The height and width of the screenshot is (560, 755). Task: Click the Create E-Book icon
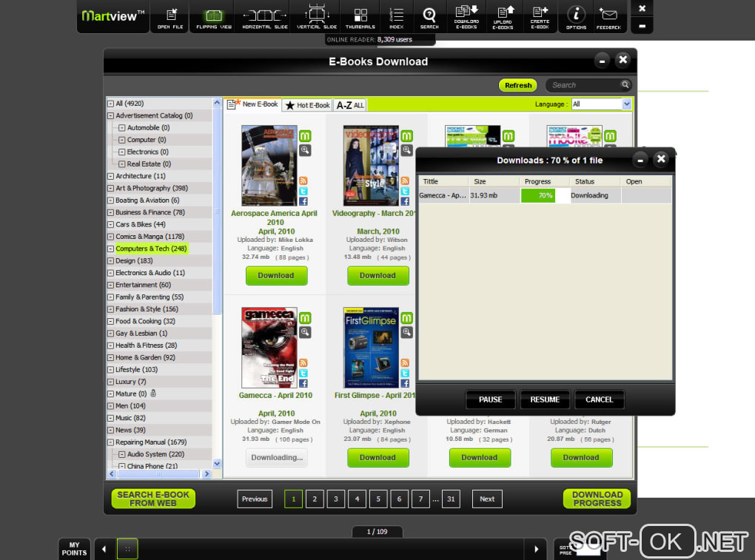pos(540,18)
